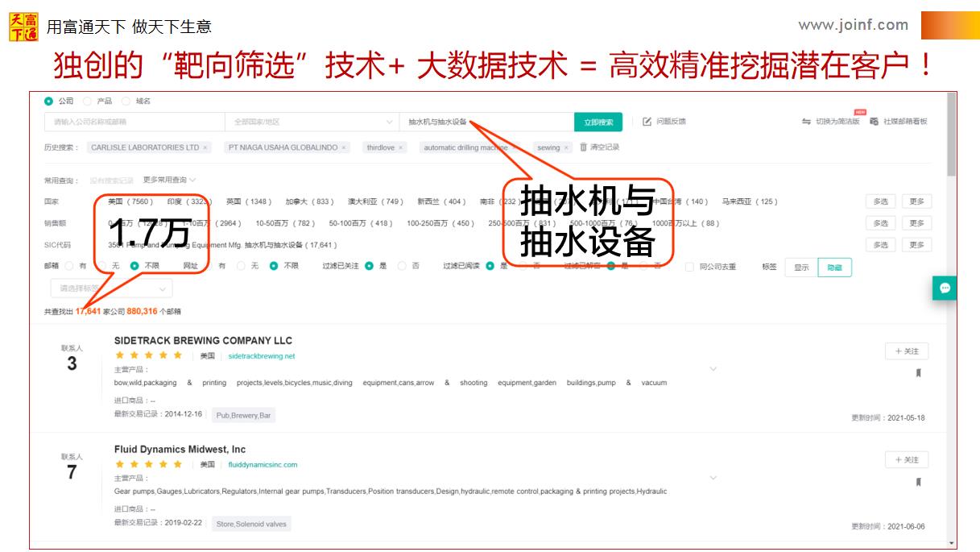Image resolution: width=980 pixels, height=552 pixels.
Task: Set 网址 filter to 有
Action: click(208, 266)
